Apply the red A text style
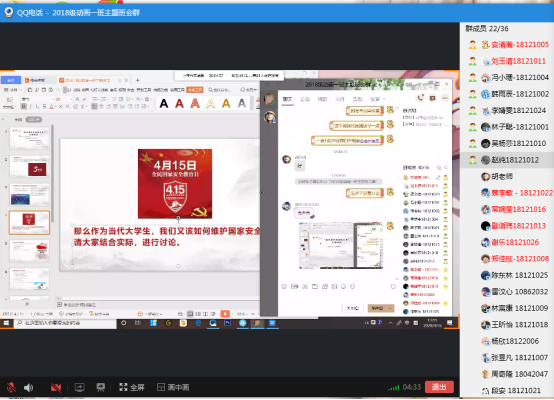This screenshot has height=400, width=554. [x=179, y=104]
